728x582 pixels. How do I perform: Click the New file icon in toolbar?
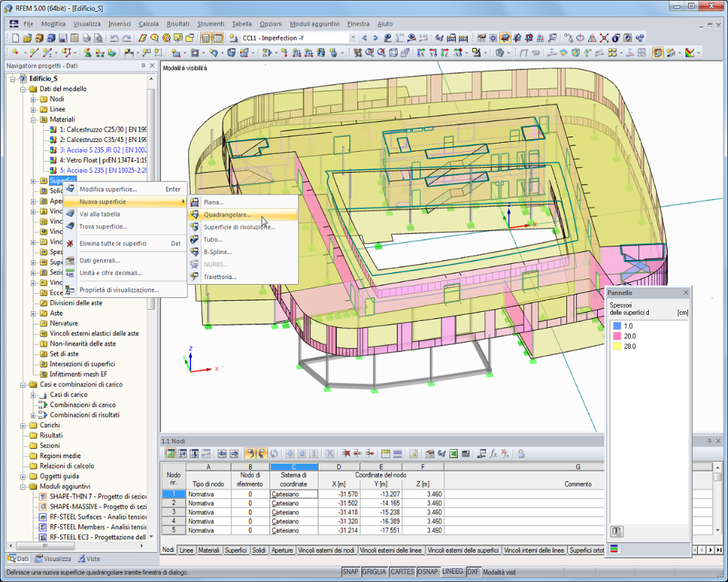click(x=16, y=38)
